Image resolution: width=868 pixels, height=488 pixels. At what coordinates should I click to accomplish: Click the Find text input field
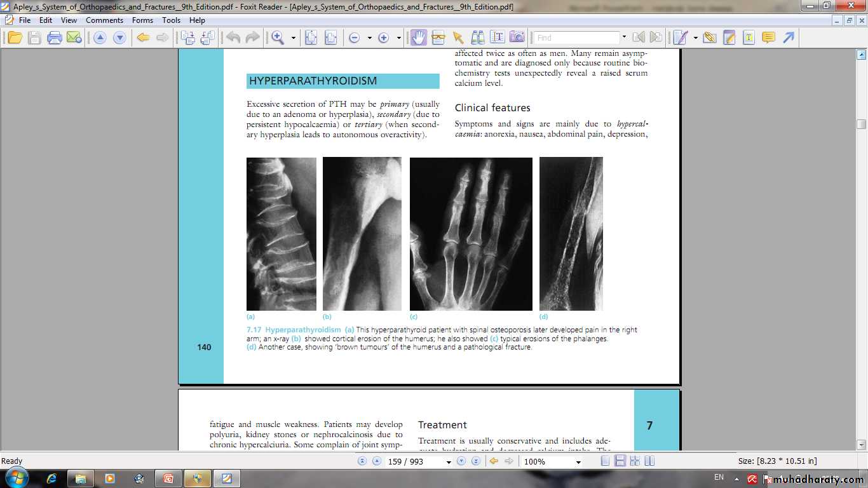(x=576, y=37)
